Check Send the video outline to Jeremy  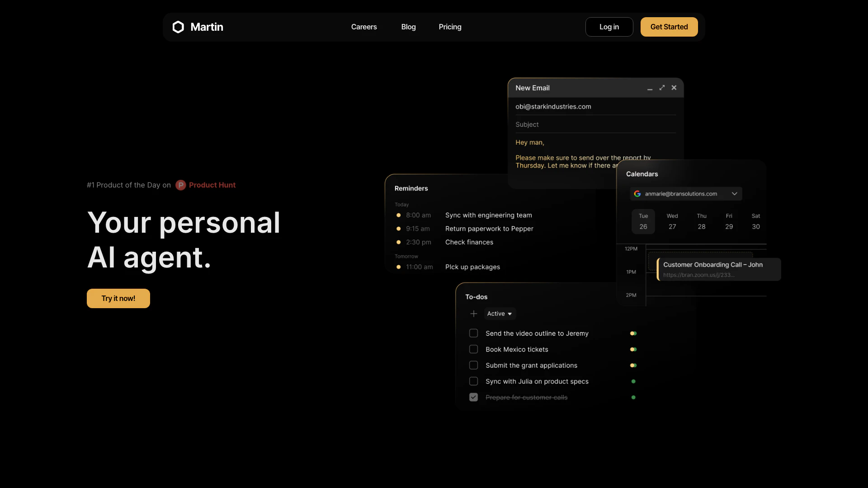473,333
